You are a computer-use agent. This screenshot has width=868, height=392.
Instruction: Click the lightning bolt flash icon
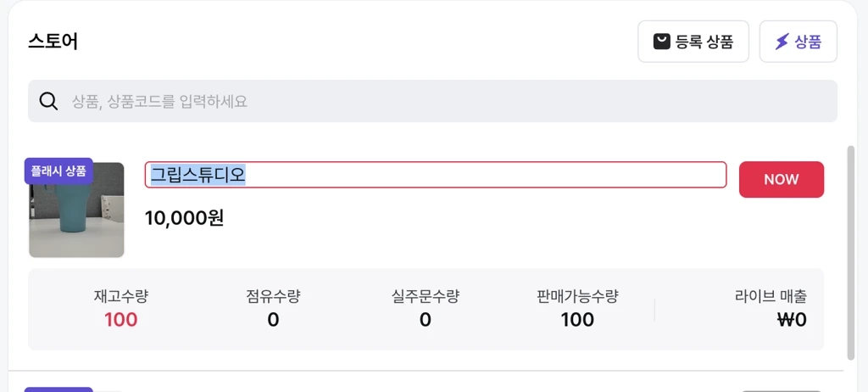pyautogui.click(x=782, y=42)
